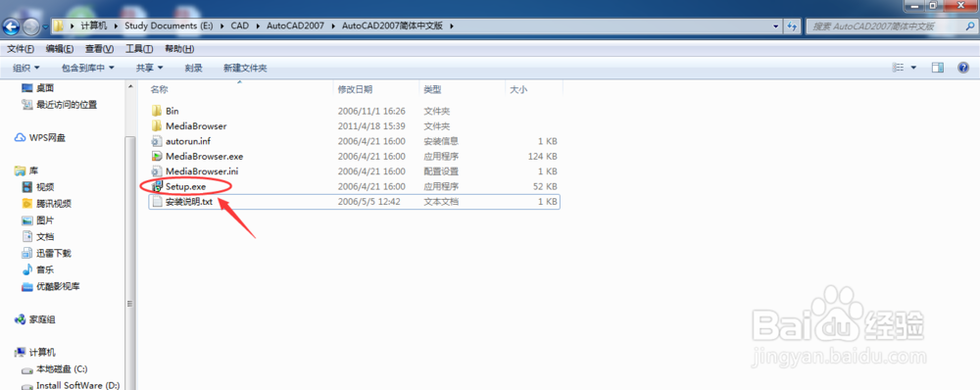This screenshot has width=980, height=390.
Task: Click the 新建文件夹 button
Action: [245, 68]
